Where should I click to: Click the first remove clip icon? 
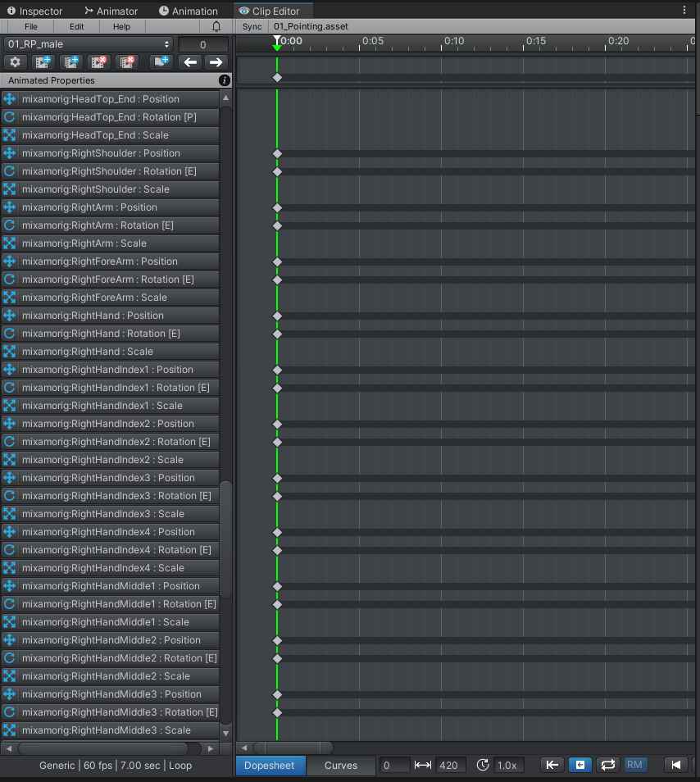click(98, 62)
